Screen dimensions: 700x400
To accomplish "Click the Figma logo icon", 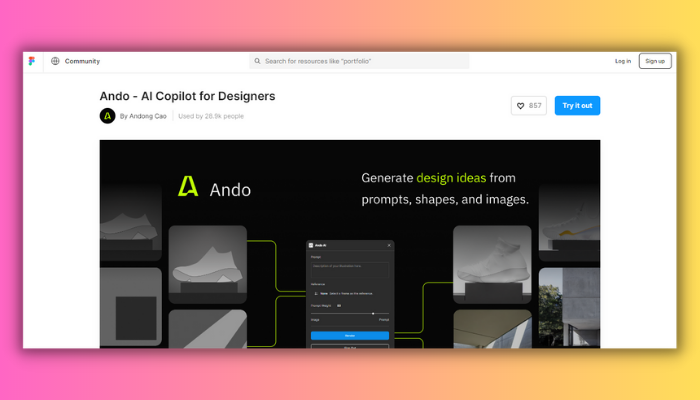I will click(32, 61).
